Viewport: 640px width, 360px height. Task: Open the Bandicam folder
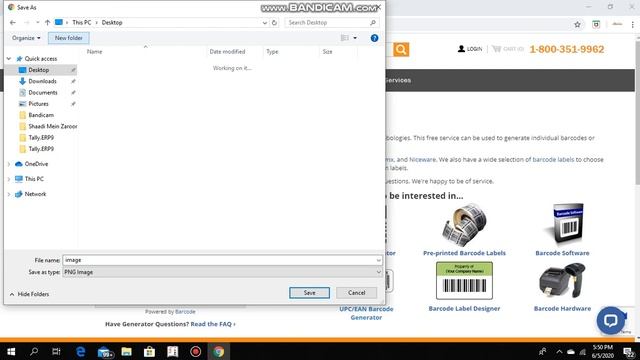pyautogui.click(x=41, y=115)
